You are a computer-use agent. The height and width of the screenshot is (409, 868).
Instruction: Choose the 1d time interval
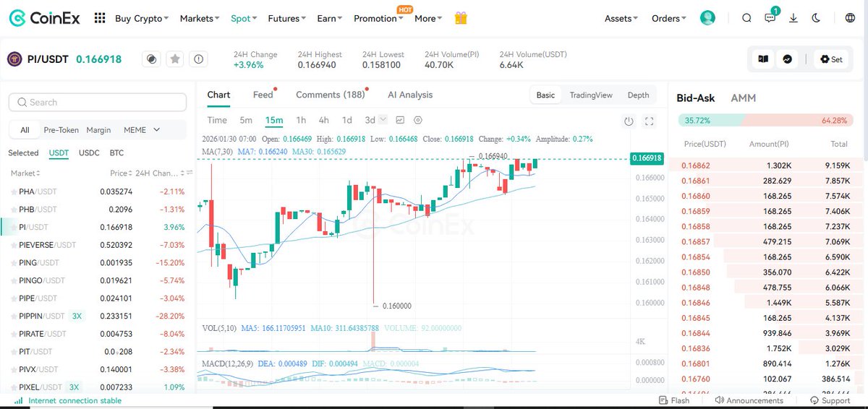[x=347, y=120]
